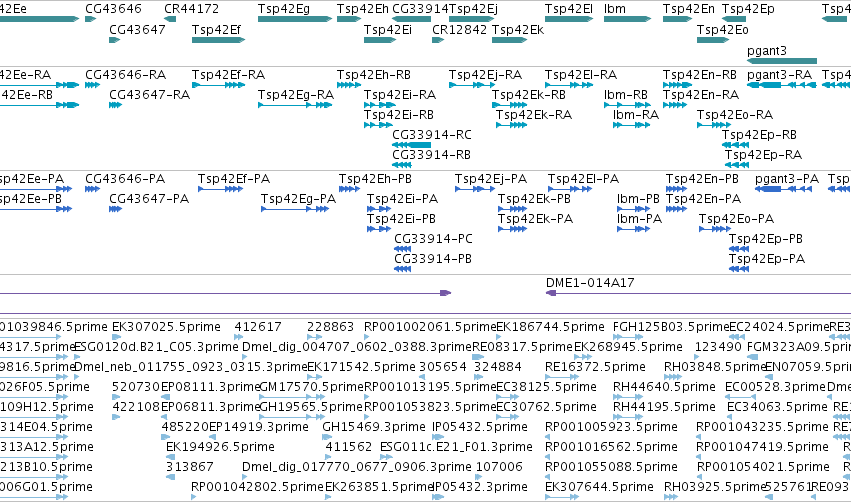Click the Tsp42En-RB transcript

tap(677, 85)
